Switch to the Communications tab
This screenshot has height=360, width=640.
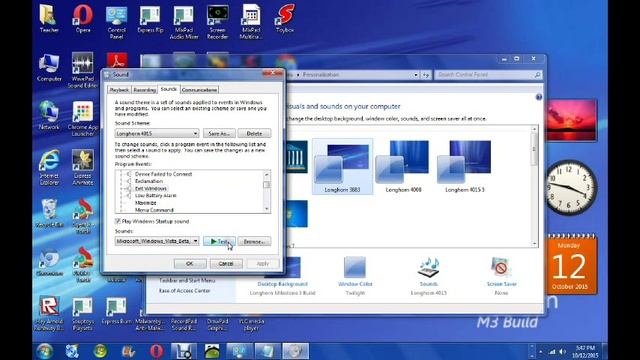199,90
